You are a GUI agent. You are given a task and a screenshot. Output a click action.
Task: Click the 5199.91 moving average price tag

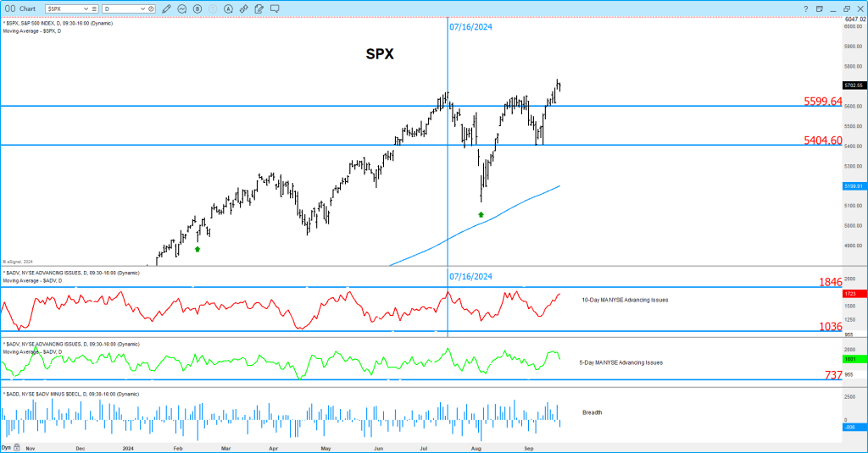tap(854, 186)
